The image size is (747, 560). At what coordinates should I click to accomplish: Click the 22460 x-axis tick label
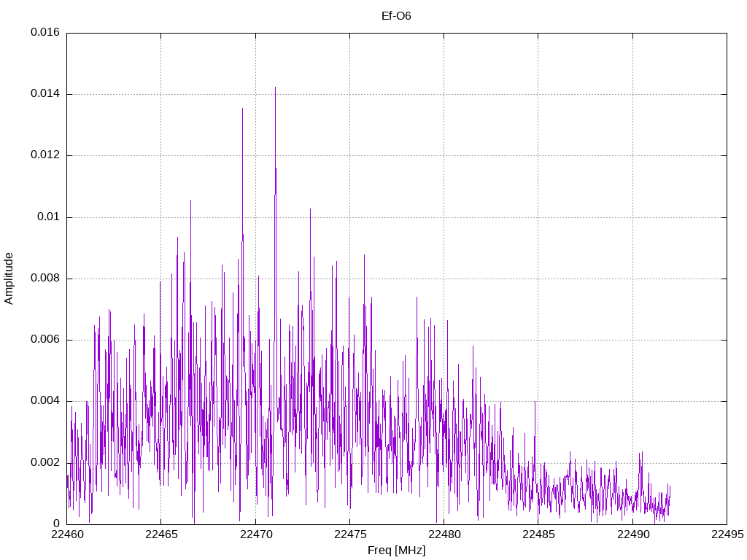click(x=67, y=534)
